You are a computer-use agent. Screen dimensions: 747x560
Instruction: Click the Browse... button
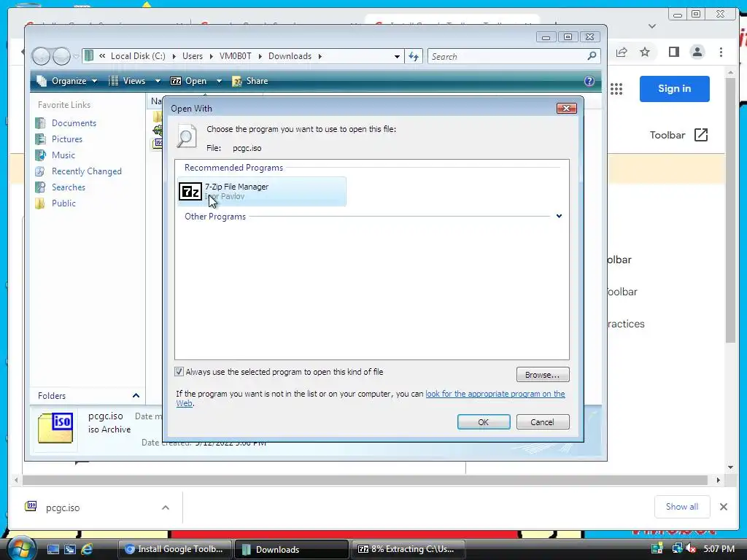(x=542, y=375)
